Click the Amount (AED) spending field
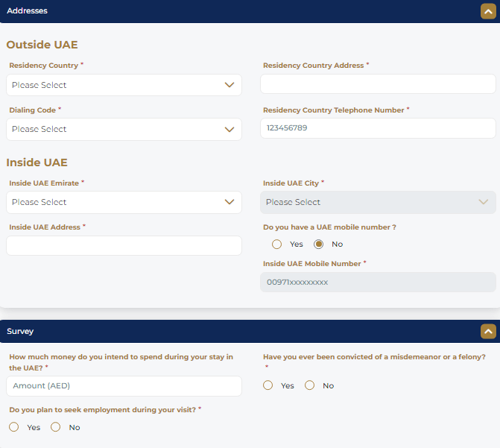Viewport: 500px width, 448px height. [124, 385]
